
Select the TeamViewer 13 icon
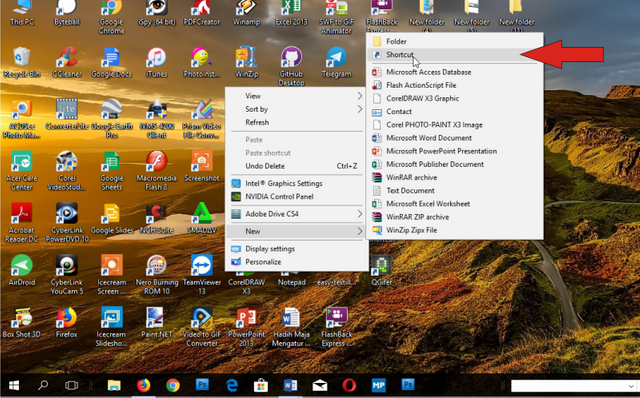click(201, 274)
